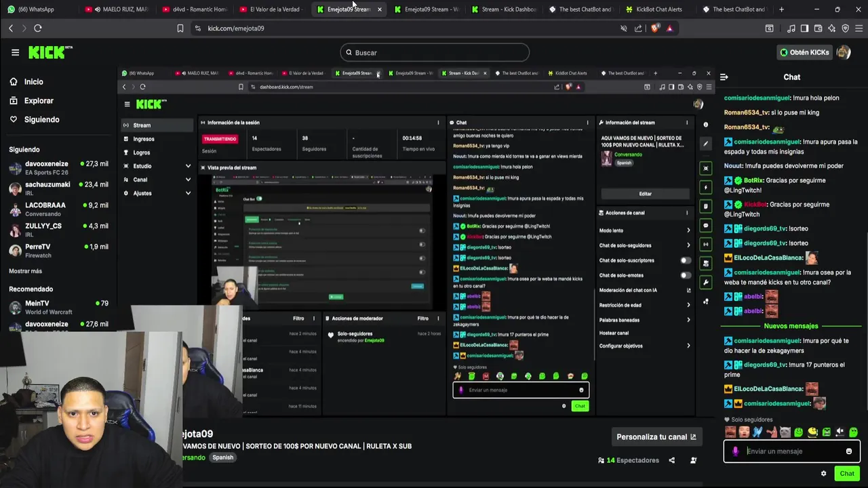The width and height of the screenshot is (868, 488).
Task: Expand Configurar objetivos option chevron
Action: (688, 346)
